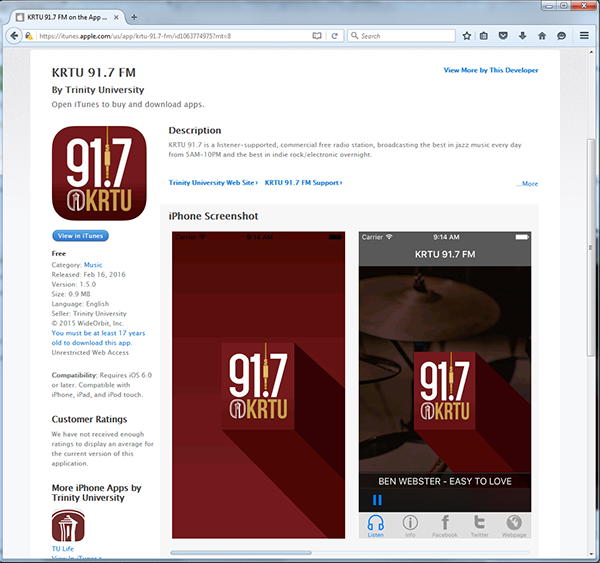600x563 pixels.
Task: Click the 'Released: Feb 16, 2016' text
Action: [88, 274]
